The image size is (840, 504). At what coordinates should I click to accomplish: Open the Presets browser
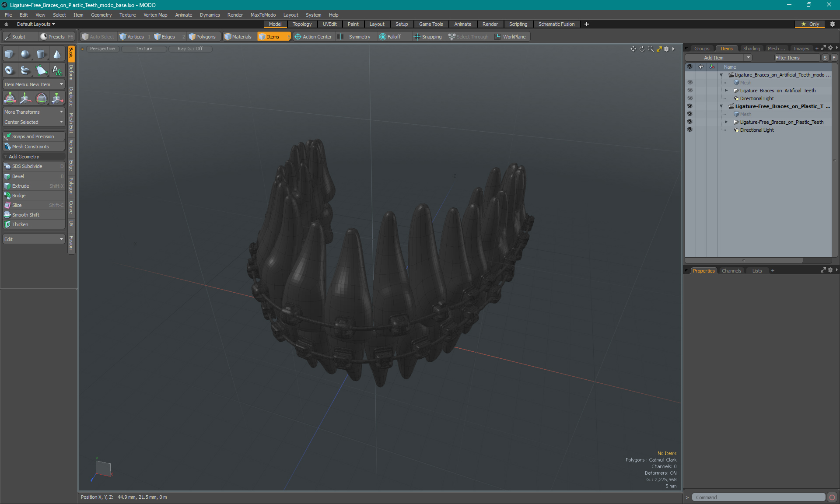tap(56, 37)
